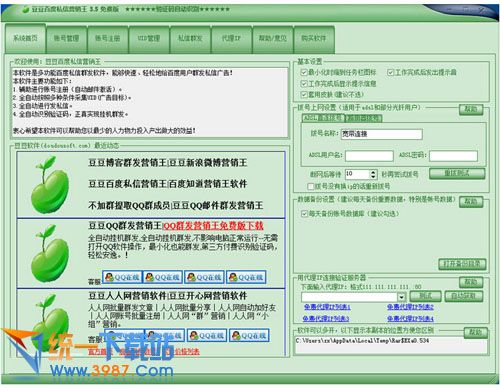Select the ADSL直连拨号 sub-tab
Viewport: 500px width, 385px height.
323,118
